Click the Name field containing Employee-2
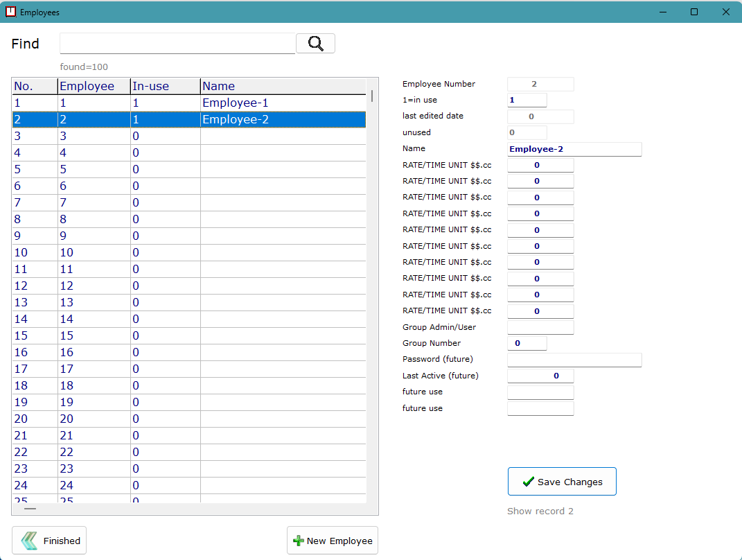Screen dimensions: 742x560 coord(574,149)
